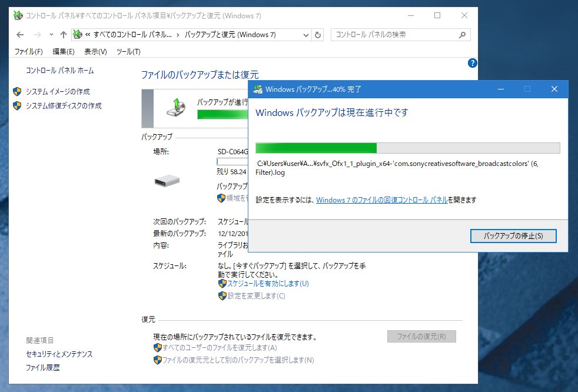578x392 pixels.
Task: Go up one folder level arrow
Action: coord(64,35)
